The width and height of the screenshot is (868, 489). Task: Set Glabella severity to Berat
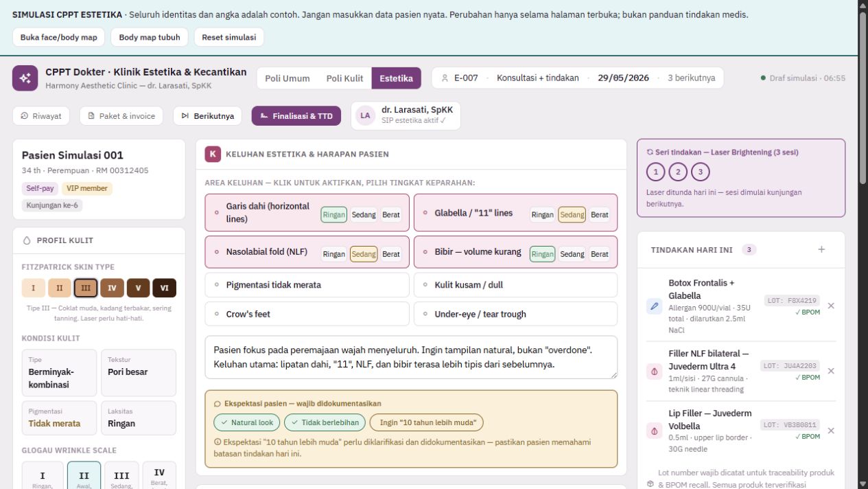[x=600, y=215]
